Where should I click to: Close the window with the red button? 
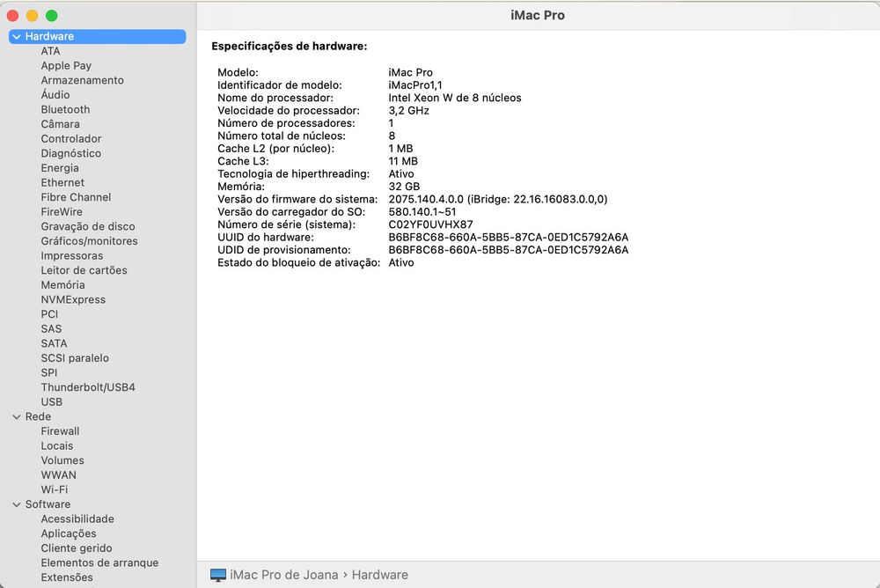tap(13, 16)
